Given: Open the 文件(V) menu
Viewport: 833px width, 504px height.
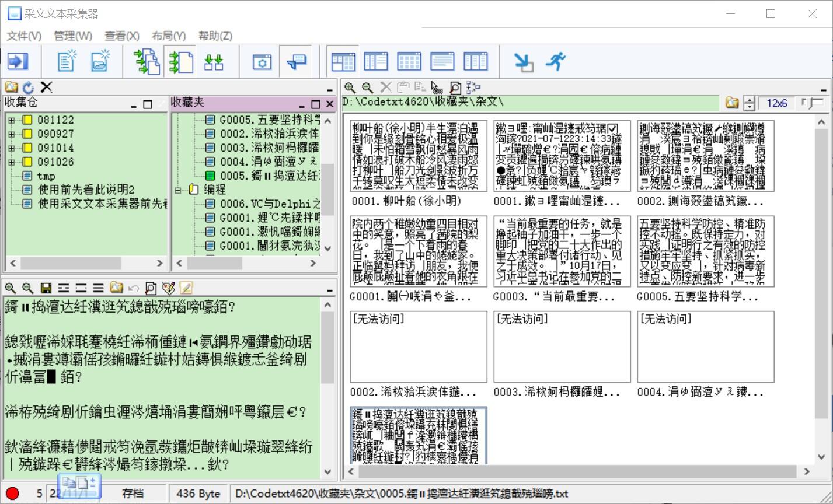Looking at the screenshot, I should click(x=24, y=36).
